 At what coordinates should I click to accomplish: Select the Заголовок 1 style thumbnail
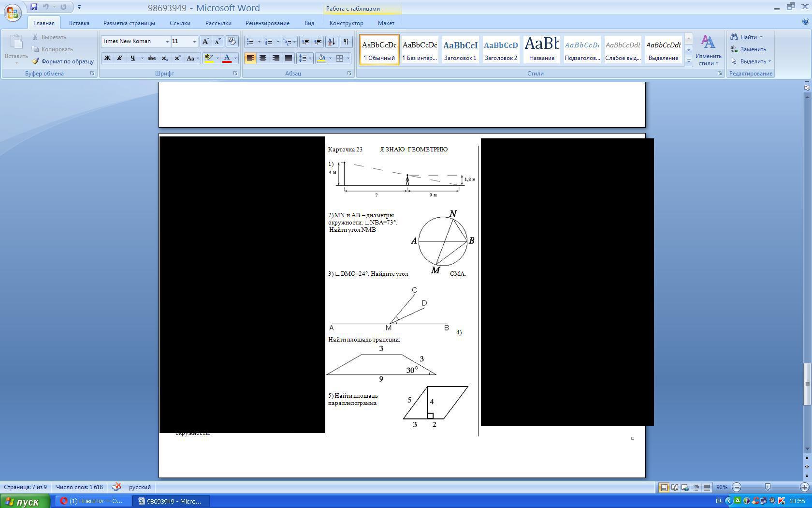pos(460,49)
